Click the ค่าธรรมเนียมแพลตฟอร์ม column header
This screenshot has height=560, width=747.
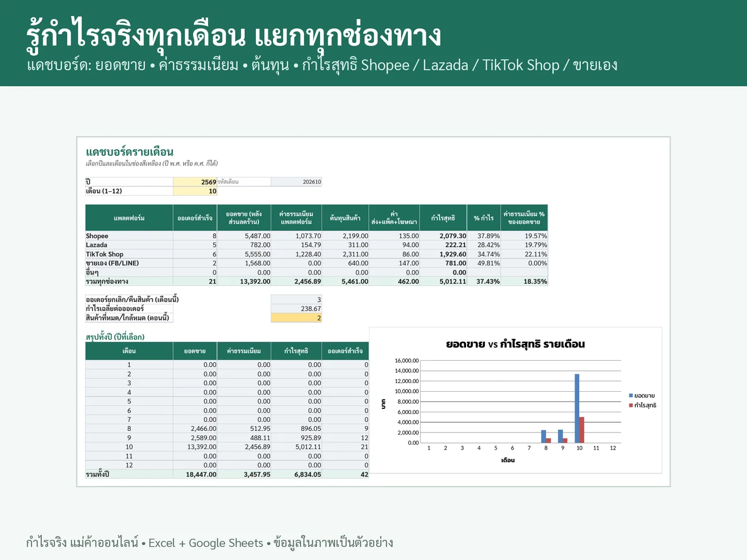[297, 218]
